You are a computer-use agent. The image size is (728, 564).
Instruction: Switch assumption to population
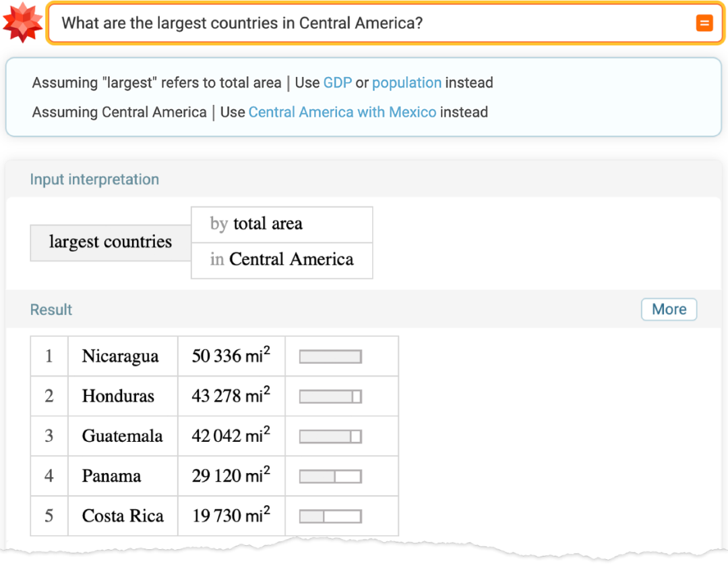pos(406,83)
